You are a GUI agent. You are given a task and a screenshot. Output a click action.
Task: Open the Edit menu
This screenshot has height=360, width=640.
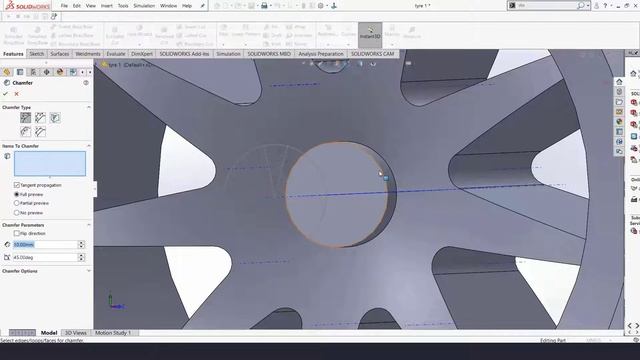click(x=77, y=6)
